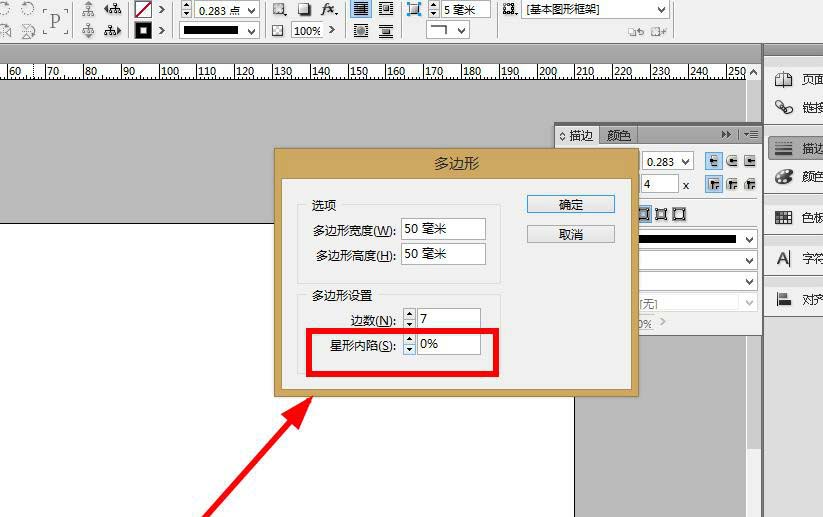Click the drop shadow icon in control bar
The width and height of the screenshot is (823, 517).
304,9
